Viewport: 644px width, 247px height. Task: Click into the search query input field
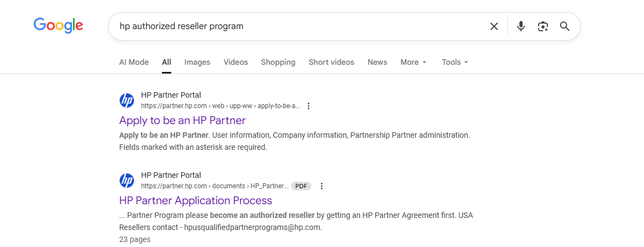click(x=296, y=26)
